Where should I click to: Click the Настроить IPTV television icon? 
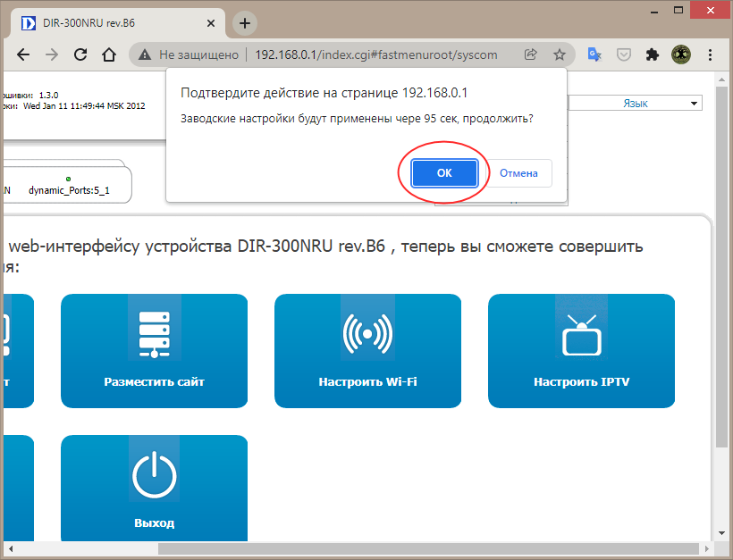(582, 334)
